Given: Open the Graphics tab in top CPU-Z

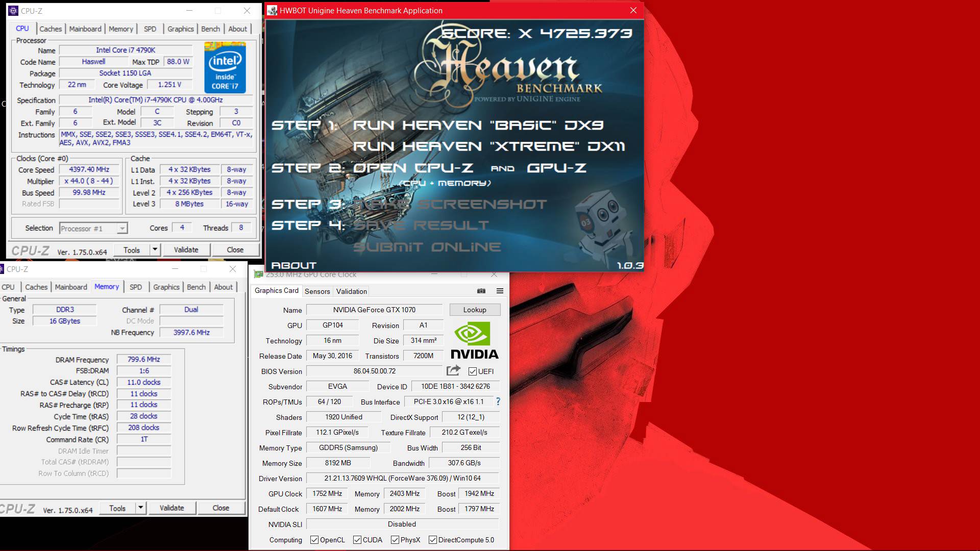Looking at the screenshot, I should (181, 29).
